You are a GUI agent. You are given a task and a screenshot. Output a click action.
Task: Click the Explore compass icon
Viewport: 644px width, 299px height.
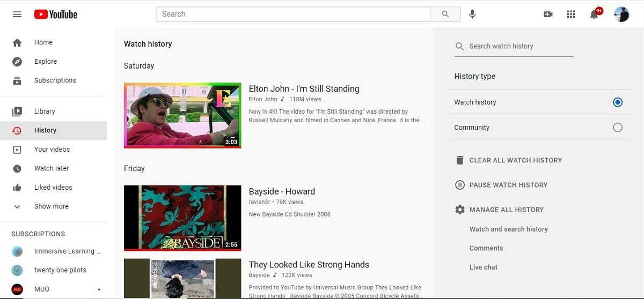point(17,62)
